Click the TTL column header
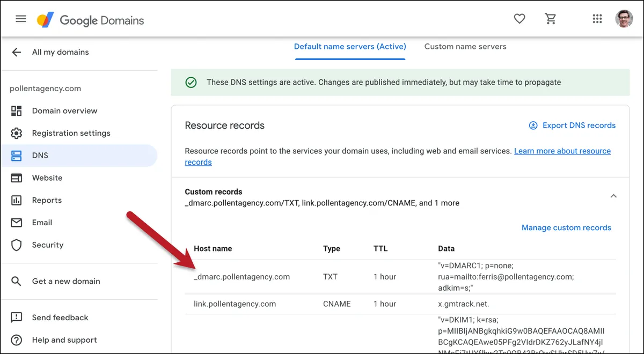The image size is (644, 354). pos(380,248)
